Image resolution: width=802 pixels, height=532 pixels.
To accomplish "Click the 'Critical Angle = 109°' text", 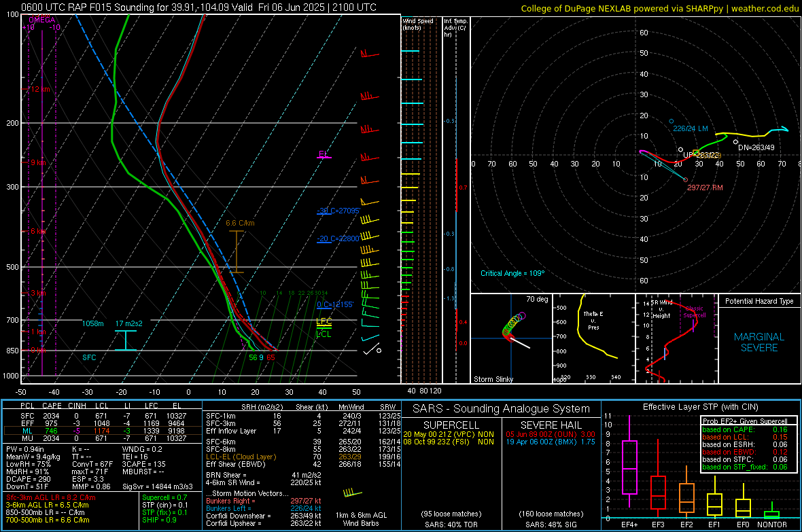I will (512, 273).
